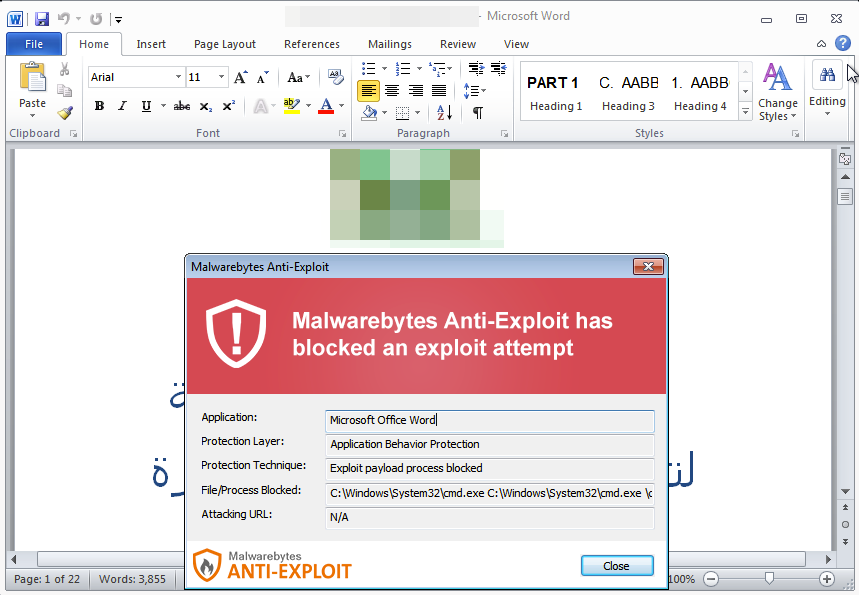Click the Application field showing Microsoft Office Word

(x=490, y=421)
